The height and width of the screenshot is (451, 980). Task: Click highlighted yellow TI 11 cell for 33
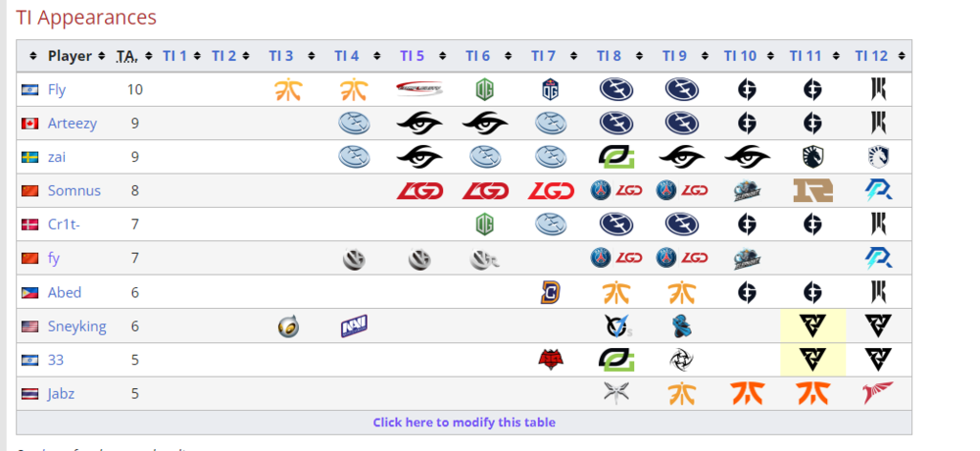(x=812, y=360)
